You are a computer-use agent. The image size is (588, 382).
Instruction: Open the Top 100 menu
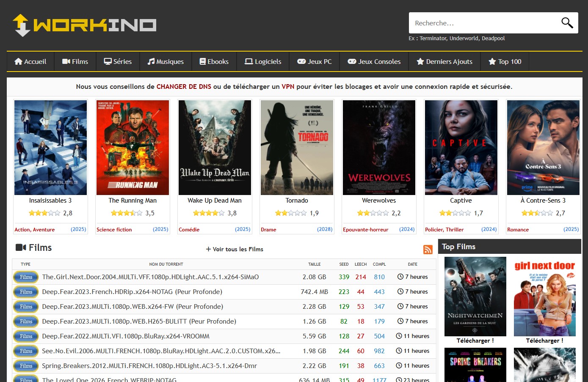tap(505, 61)
